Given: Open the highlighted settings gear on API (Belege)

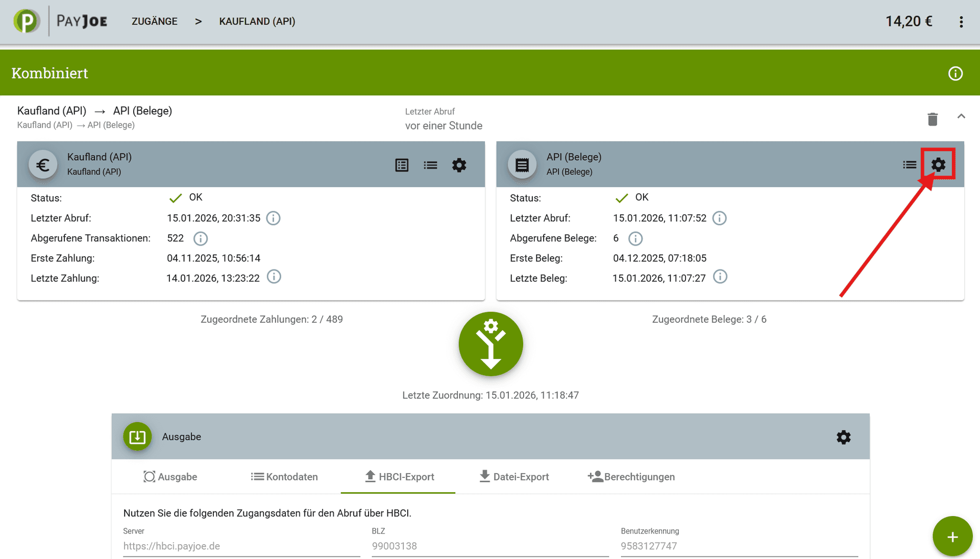Looking at the screenshot, I should point(938,164).
